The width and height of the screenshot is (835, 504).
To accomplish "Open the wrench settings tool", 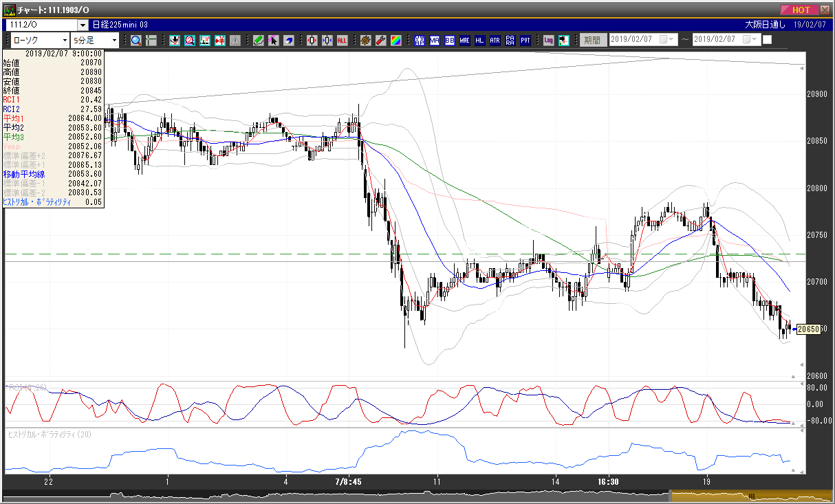I will coord(380,40).
